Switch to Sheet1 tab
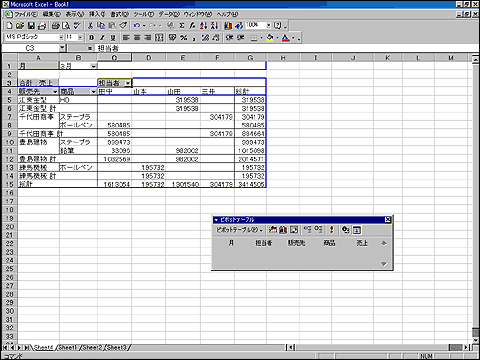Image resolution: width=480 pixels, height=360 pixels. click(x=68, y=347)
